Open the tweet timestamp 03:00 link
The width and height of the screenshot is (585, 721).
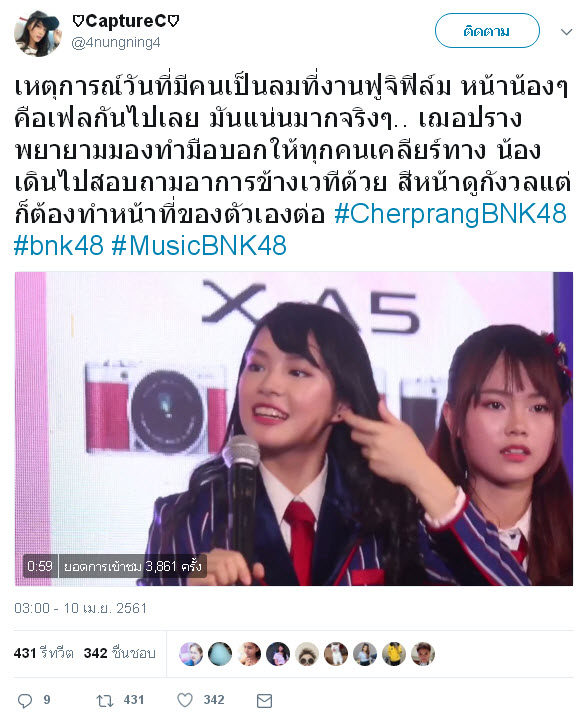point(80,608)
